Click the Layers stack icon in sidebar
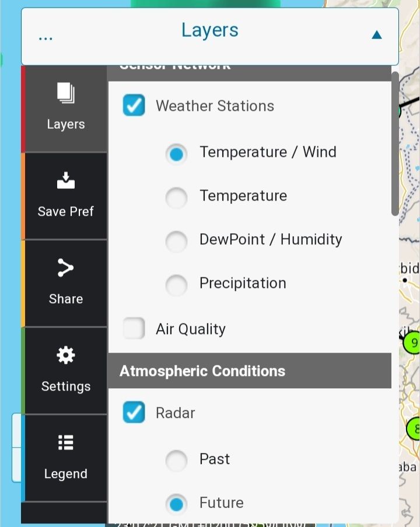This screenshot has width=420, height=527. pos(65,93)
